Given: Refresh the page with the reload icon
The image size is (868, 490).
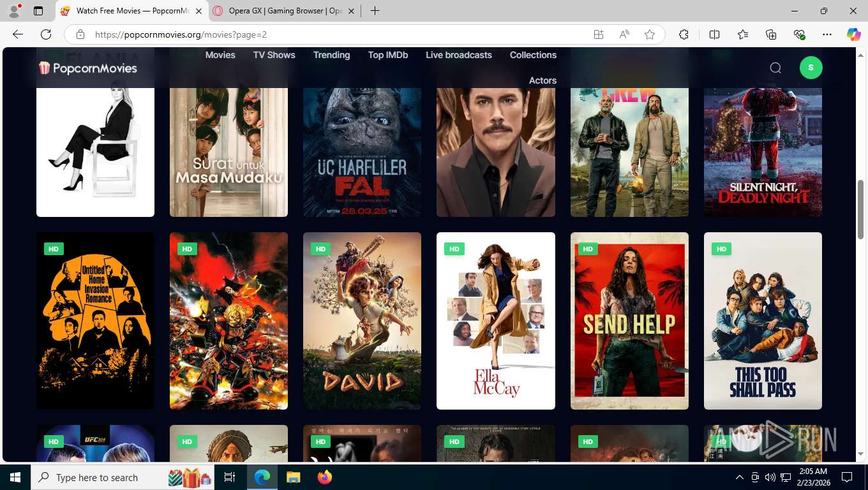Looking at the screenshot, I should 46,34.
